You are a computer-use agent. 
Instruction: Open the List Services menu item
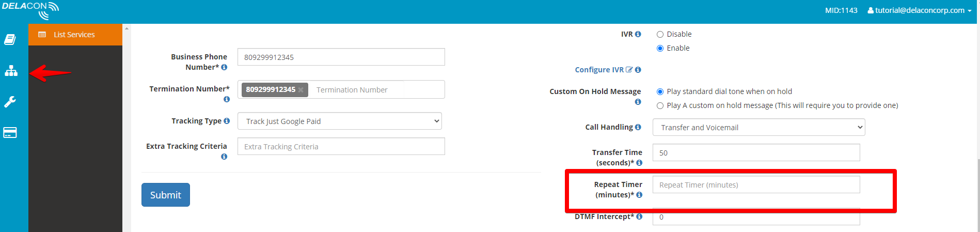point(75,35)
